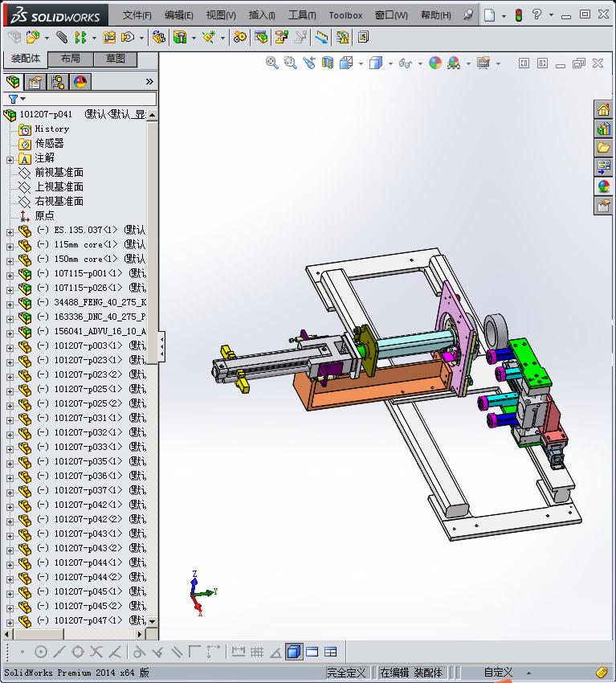Open the 工具(T) menu
The width and height of the screenshot is (616, 683).
302,15
